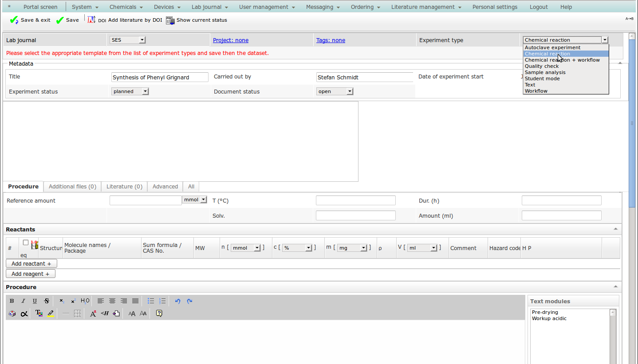The image size is (638, 364).
Task: Open the special characters alpha icon
Action: 24,313
